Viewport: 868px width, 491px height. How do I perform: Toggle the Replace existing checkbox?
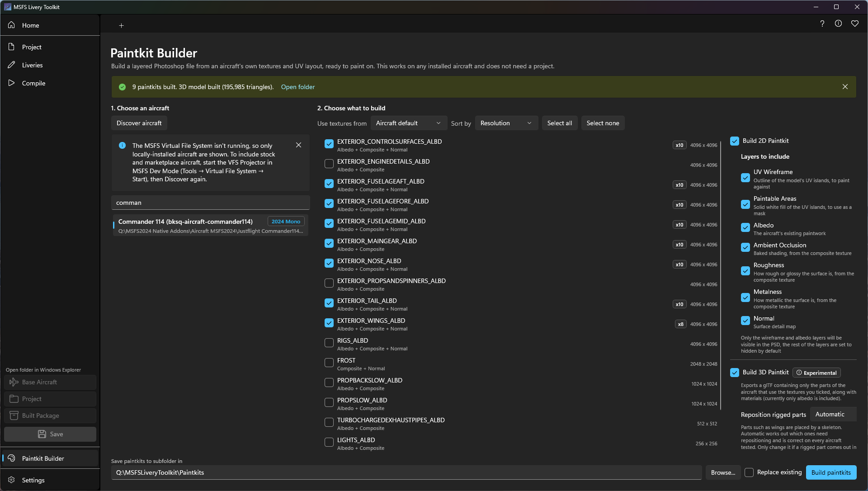tap(749, 472)
